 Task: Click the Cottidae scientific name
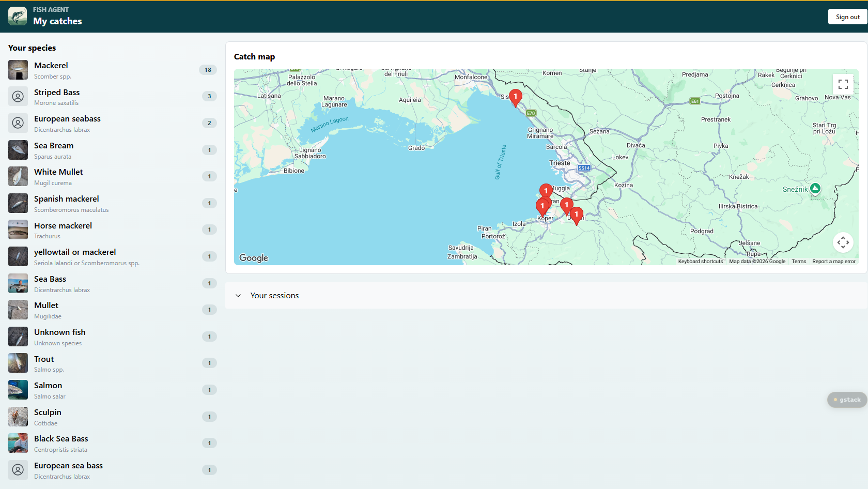45,423
